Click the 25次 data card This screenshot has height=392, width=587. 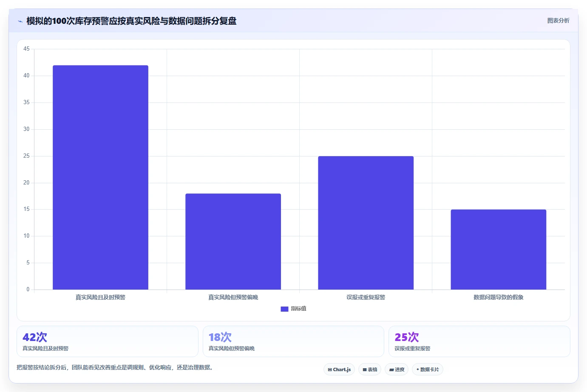pos(479,341)
